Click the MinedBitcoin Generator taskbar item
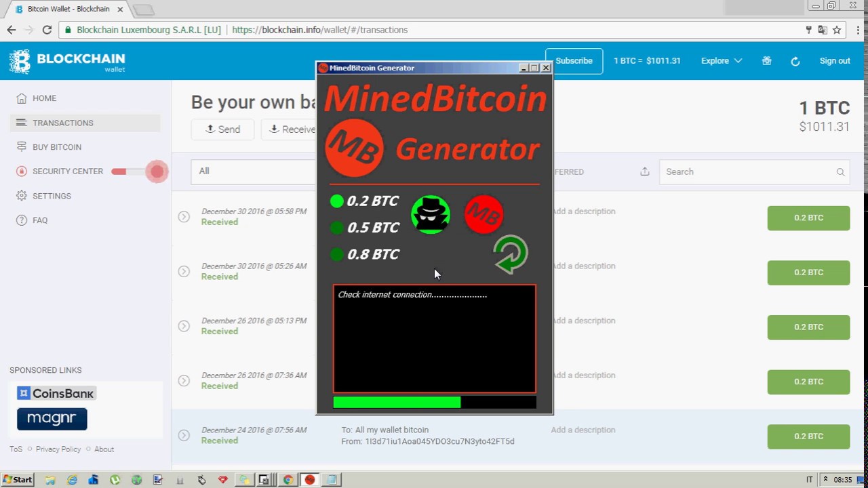 coord(310,480)
